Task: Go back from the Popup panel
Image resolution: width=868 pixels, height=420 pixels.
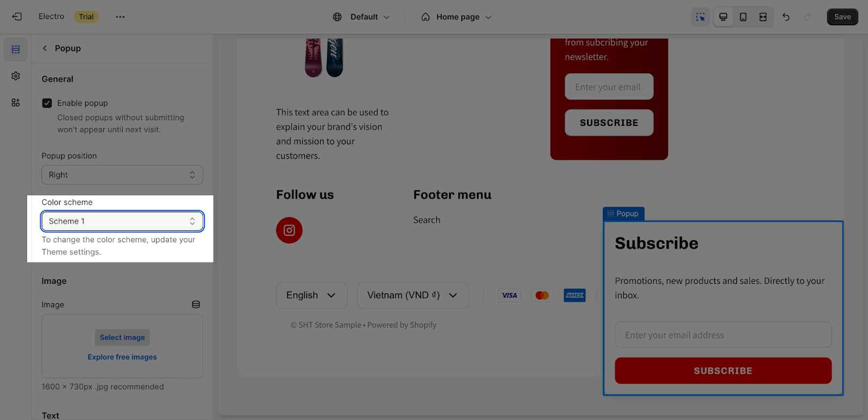Action: 44,48
